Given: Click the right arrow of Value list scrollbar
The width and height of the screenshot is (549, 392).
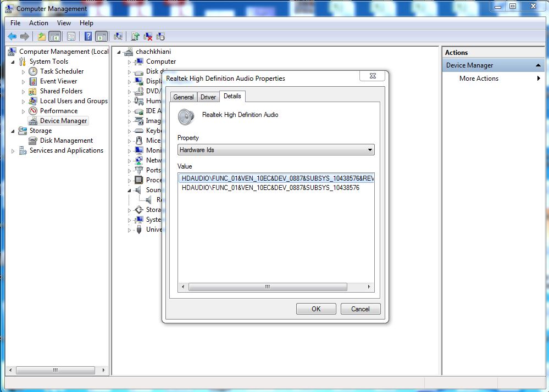Looking at the screenshot, I should click(x=369, y=287).
